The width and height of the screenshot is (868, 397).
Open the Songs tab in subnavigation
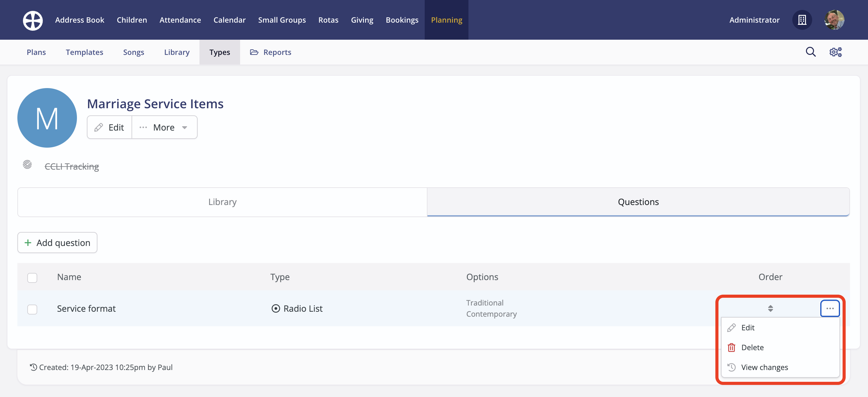pos(133,52)
